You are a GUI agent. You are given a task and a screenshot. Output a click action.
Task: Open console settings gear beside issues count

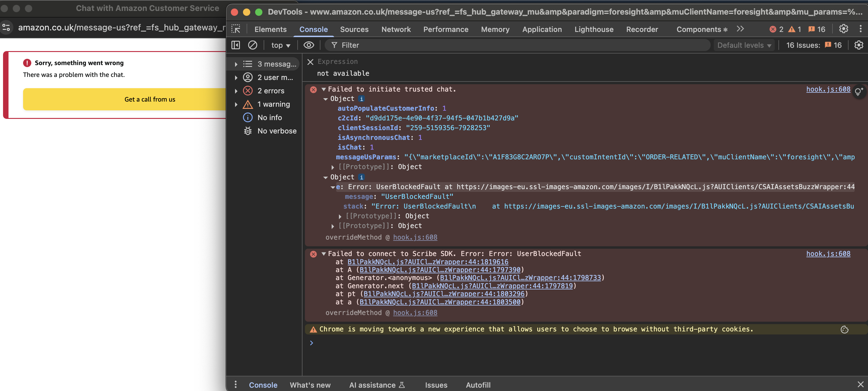coord(859,45)
